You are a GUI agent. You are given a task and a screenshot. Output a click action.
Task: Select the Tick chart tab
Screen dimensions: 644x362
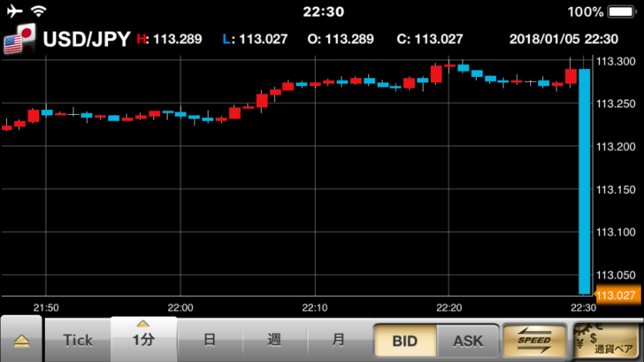[x=78, y=340]
